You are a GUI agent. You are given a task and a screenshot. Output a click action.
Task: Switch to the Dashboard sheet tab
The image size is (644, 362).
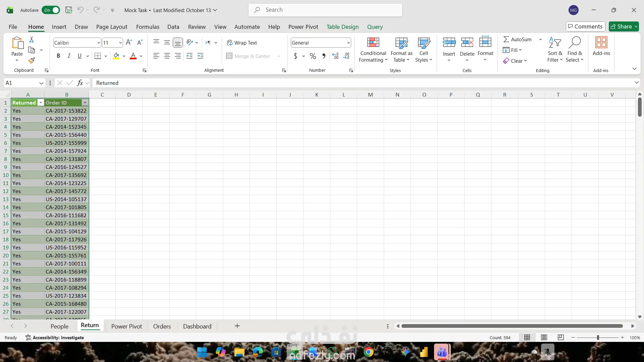(x=197, y=326)
